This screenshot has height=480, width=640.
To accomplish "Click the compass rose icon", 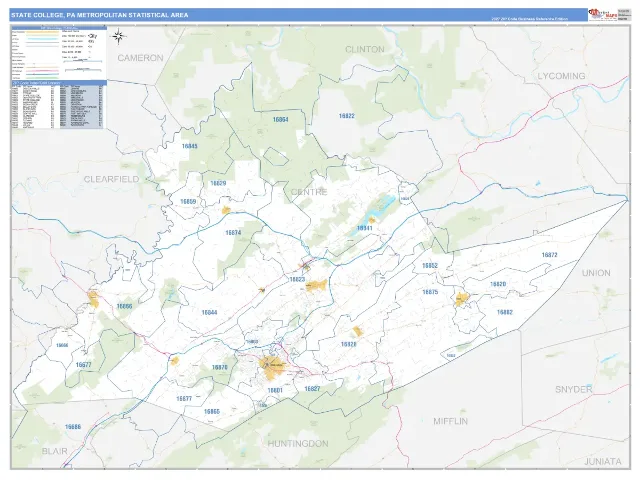I will click(x=118, y=37).
